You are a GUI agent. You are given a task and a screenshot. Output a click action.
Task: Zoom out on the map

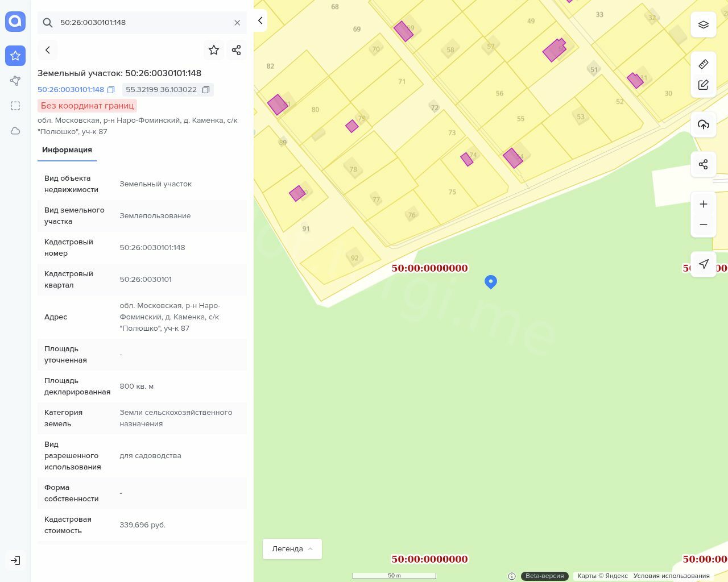[x=704, y=225]
